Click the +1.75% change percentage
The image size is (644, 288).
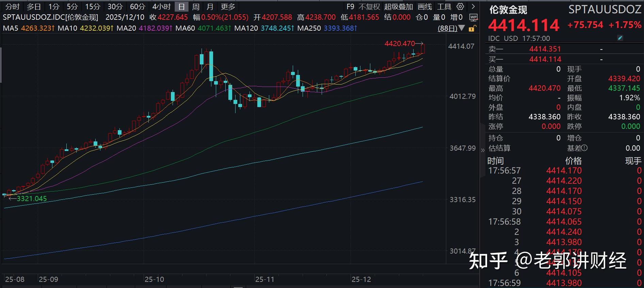[625, 25]
